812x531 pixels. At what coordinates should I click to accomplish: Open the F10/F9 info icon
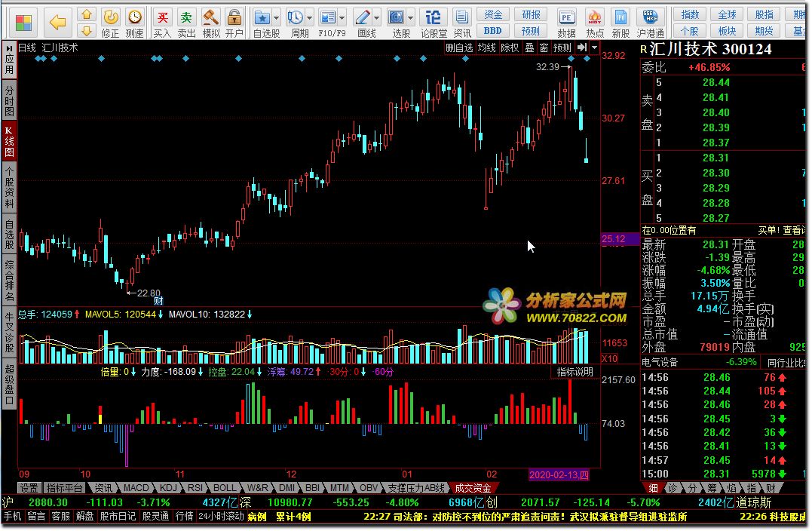327,18
